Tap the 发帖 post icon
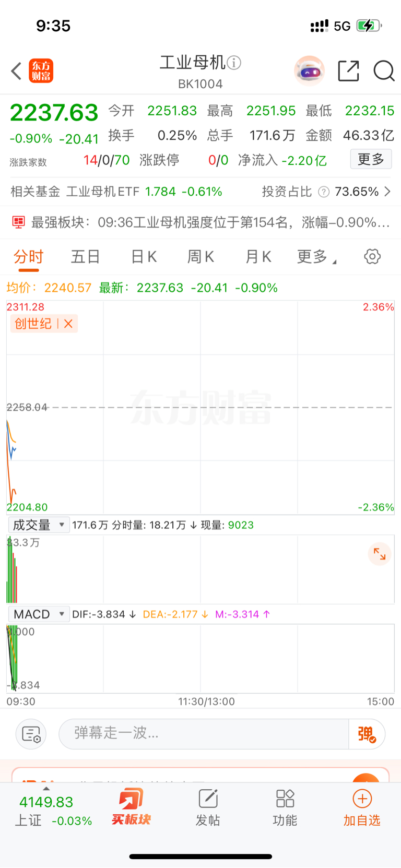 click(x=208, y=807)
